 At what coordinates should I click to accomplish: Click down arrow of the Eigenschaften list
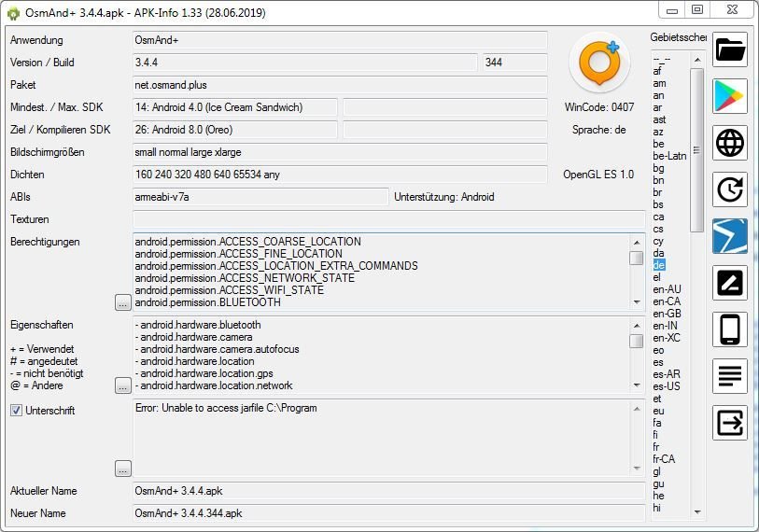(x=637, y=385)
